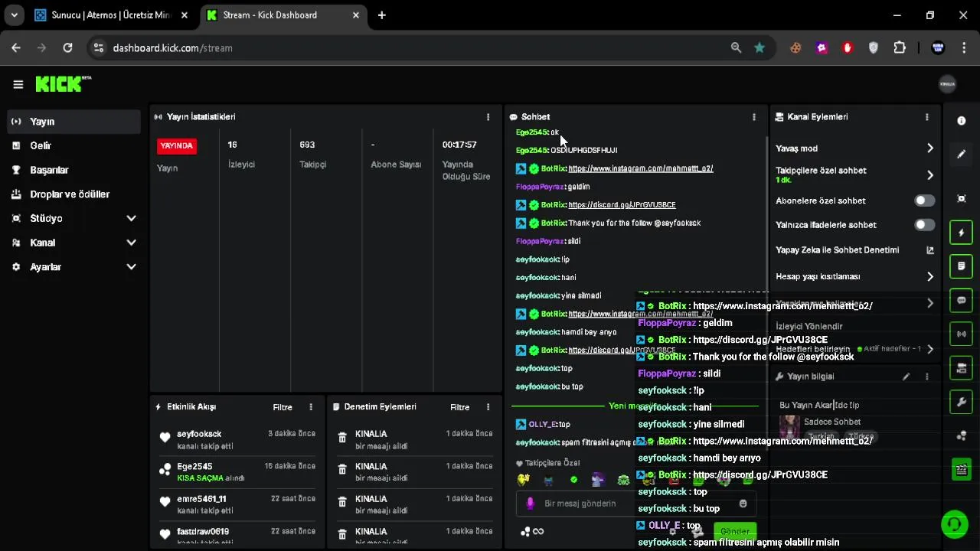Open Denetim Eylemleri three-dot options
Viewport: 980px width, 551px height.
[488, 407]
